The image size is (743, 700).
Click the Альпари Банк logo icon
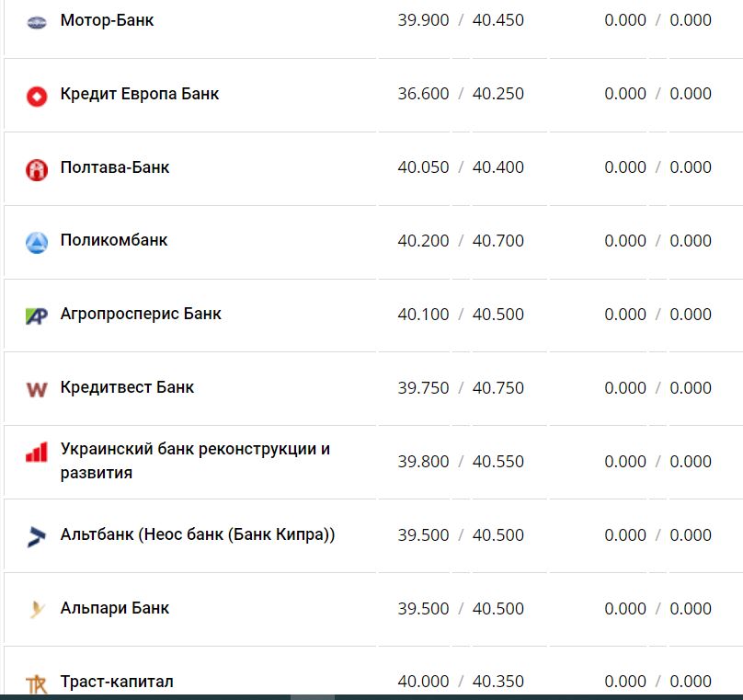(x=36, y=609)
